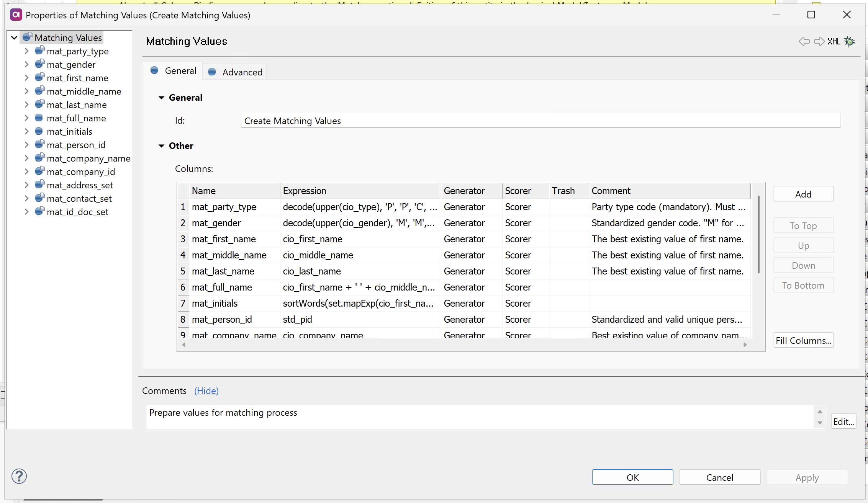Expand the mat_party_type tree node
Image resolution: width=868 pixels, height=503 pixels.
[x=26, y=51]
